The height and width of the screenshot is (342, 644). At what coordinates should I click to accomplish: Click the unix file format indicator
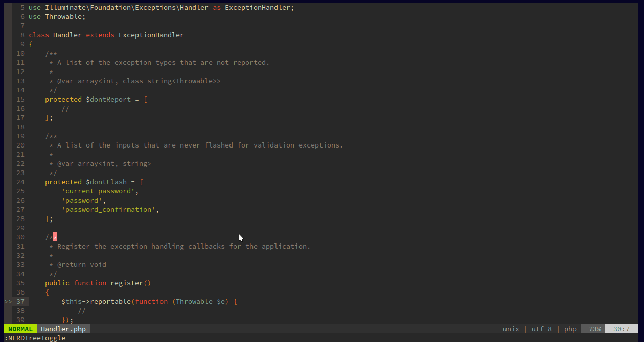pyautogui.click(x=511, y=329)
